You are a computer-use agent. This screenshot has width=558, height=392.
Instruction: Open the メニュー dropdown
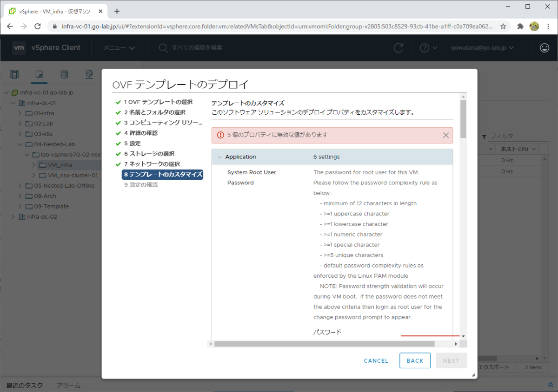click(x=119, y=47)
